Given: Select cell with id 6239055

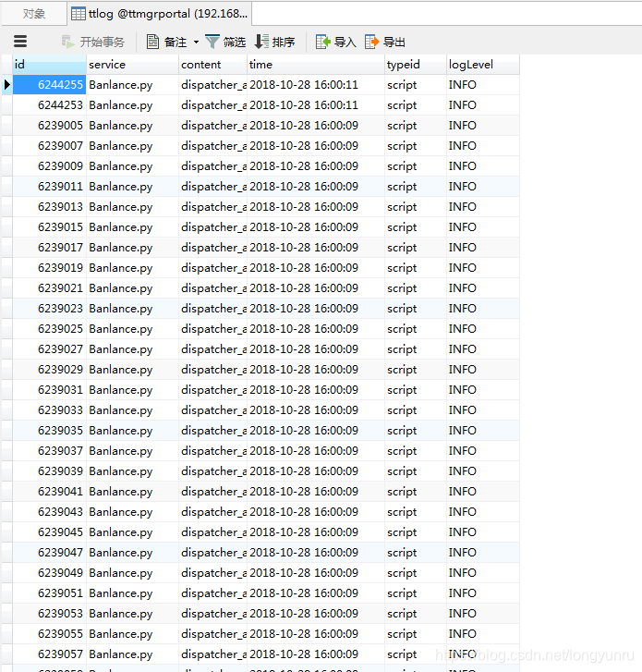Looking at the screenshot, I should coord(49,634).
